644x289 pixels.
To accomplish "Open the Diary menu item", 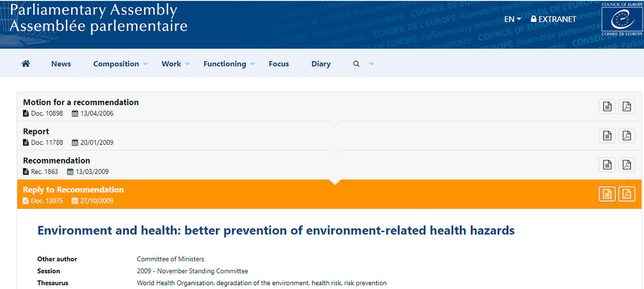I will coord(321,64).
